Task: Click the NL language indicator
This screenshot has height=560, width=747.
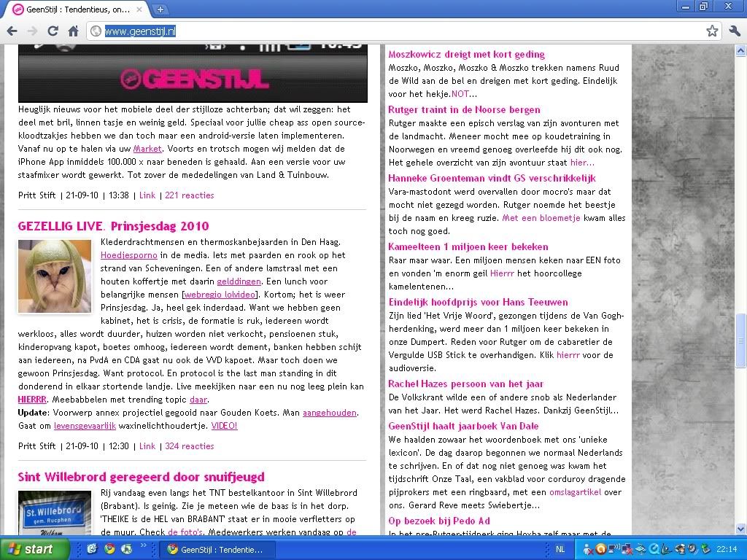Action: point(560,550)
